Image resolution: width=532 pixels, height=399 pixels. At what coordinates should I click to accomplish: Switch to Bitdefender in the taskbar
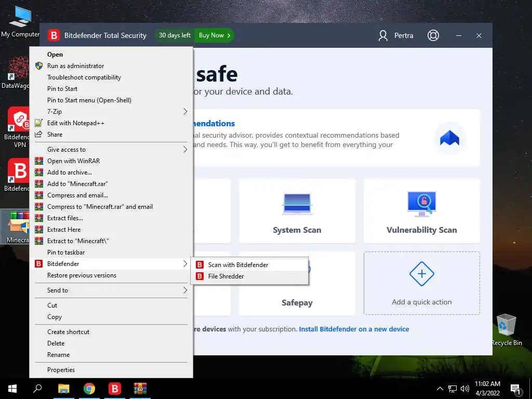pyautogui.click(x=115, y=389)
